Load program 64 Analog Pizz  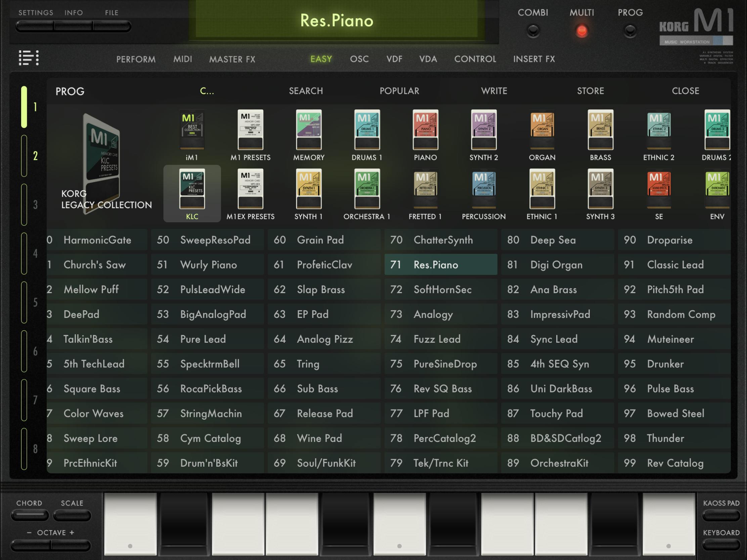click(324, 339)
